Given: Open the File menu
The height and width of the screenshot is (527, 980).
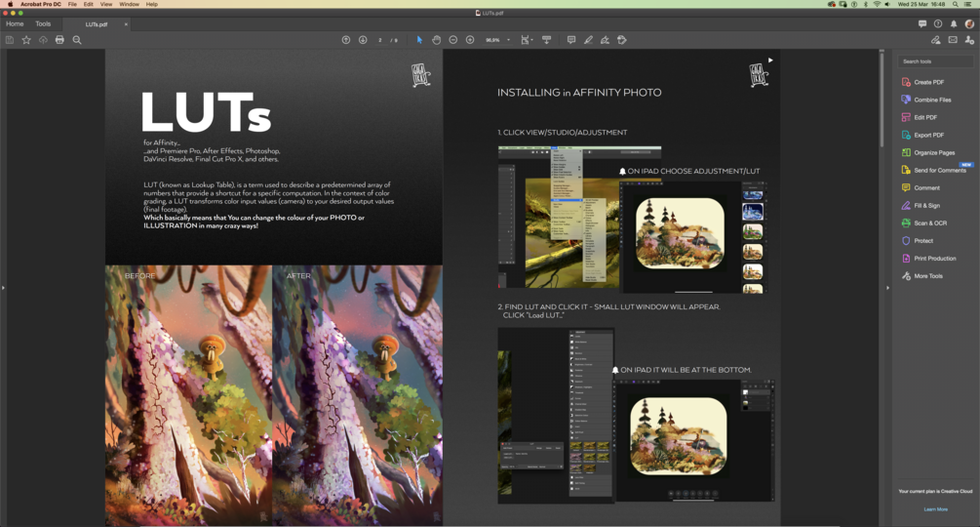Looking at the screenshot, I should (x=72, y=4).
